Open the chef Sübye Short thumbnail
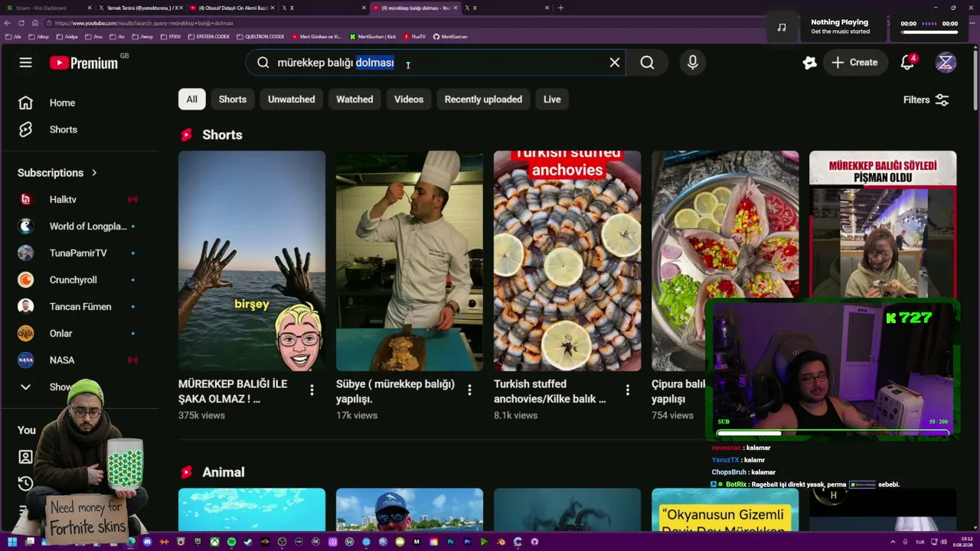 pos(410,261)
